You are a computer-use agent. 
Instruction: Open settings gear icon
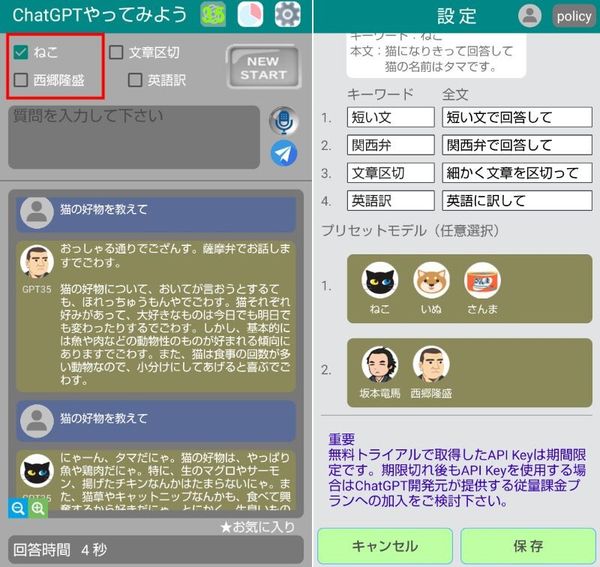287,14
